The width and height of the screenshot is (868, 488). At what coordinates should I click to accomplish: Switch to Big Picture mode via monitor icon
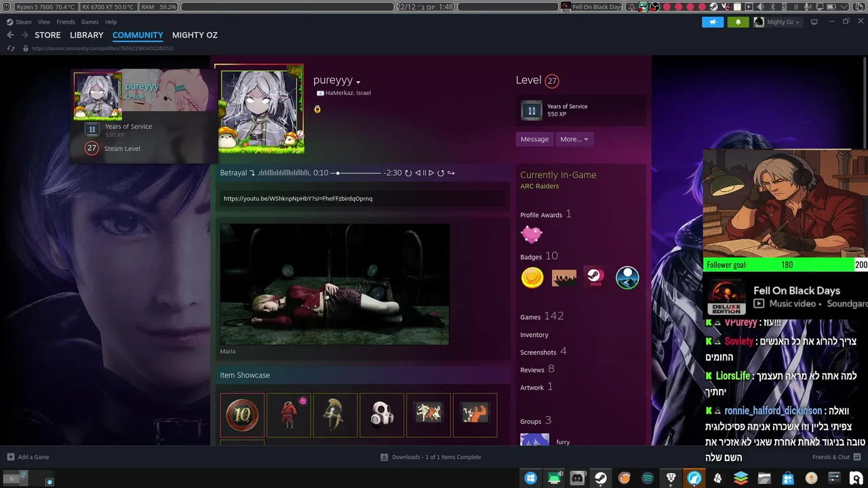click(x=814, y=22)
